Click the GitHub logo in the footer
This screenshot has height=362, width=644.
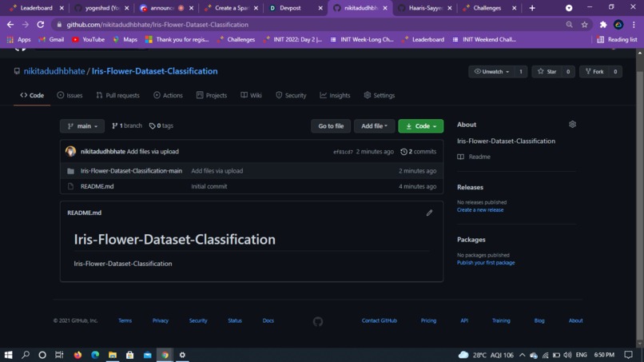pyautogui.click(x=318, y=321)
